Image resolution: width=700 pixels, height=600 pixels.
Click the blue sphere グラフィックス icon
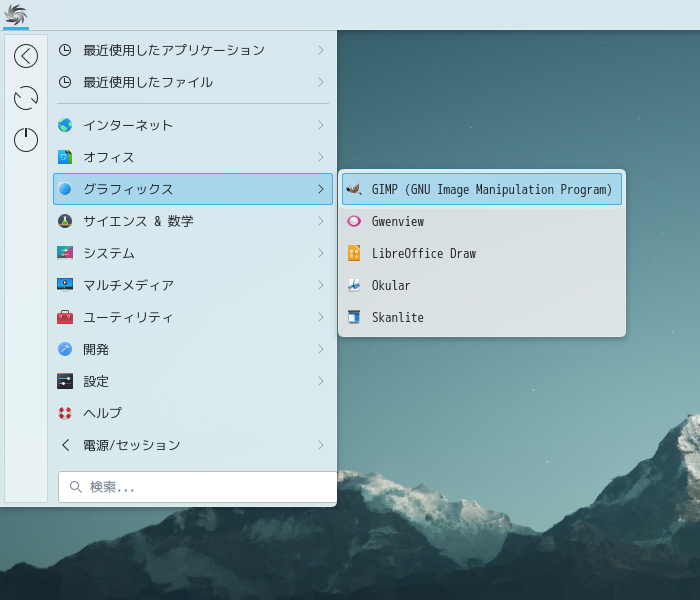(x=65, y=189)
